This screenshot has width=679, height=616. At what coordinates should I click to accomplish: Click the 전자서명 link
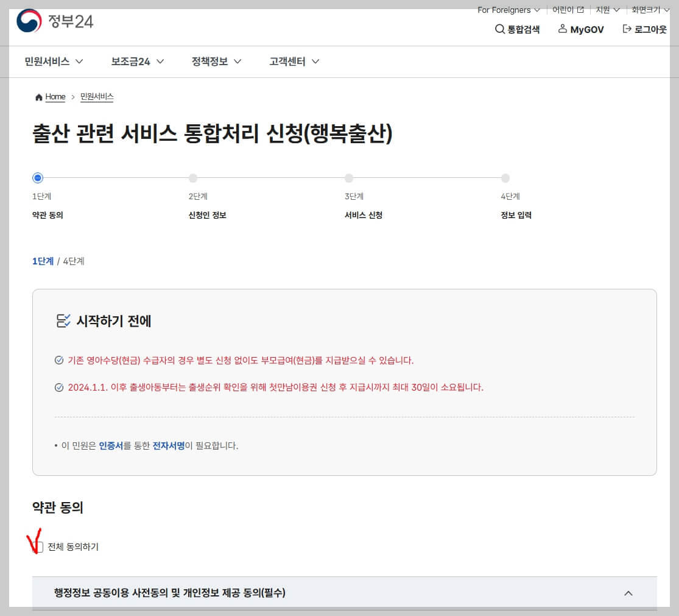(x=168, y=445)
